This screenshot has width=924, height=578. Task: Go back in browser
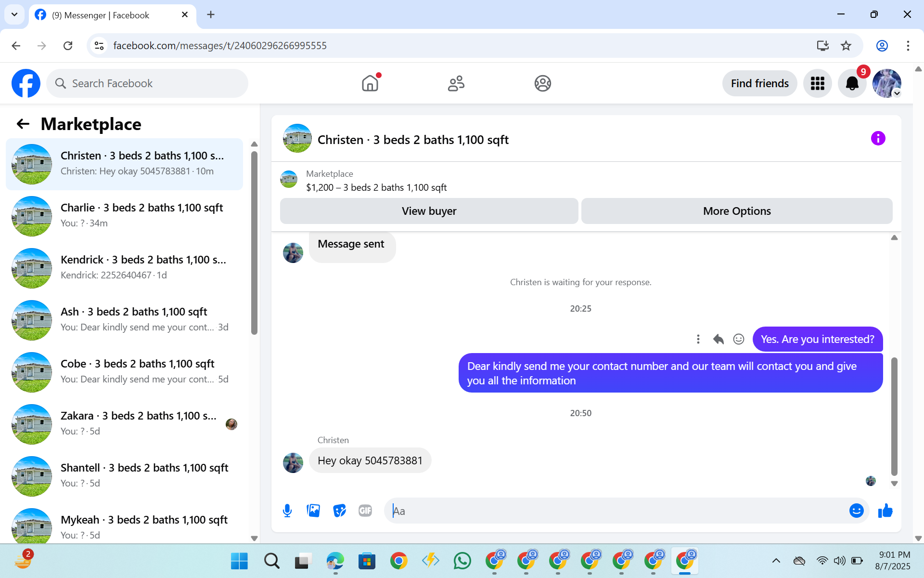pyautogui.click(x=16, y=46)
